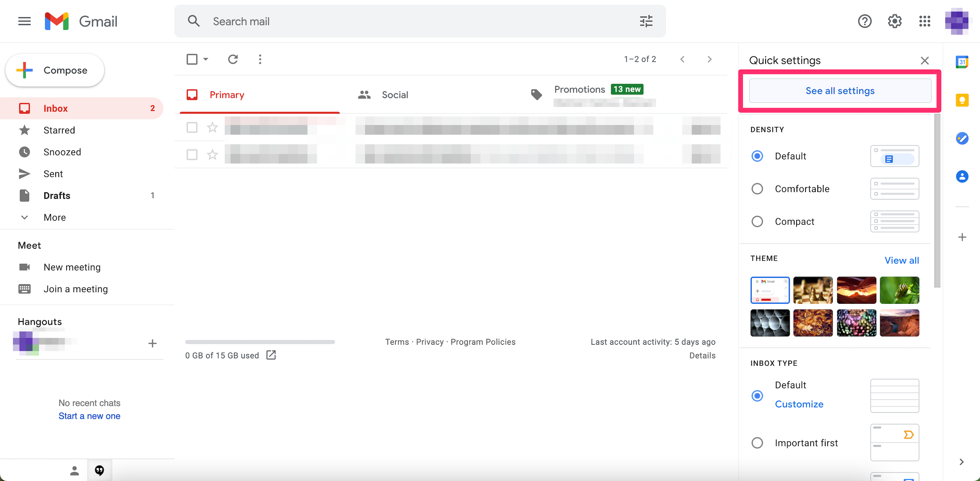Select the red canyon theme
The image size is (980, 481).
tap(857, 290)
